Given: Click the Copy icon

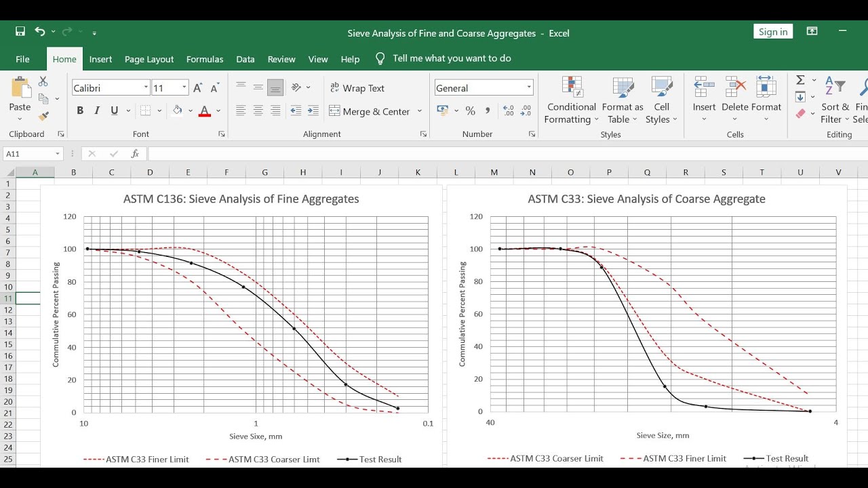Looking at the screenshot, I should click(43, 99).
